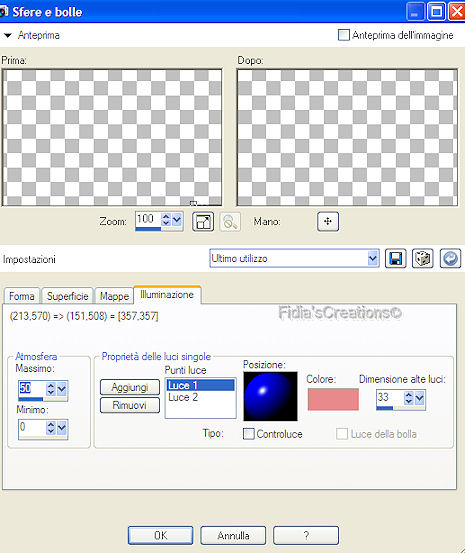Collapse the Anteprima preview section
465x553 pixels.
pyautogui.click(x=7, y=35)
